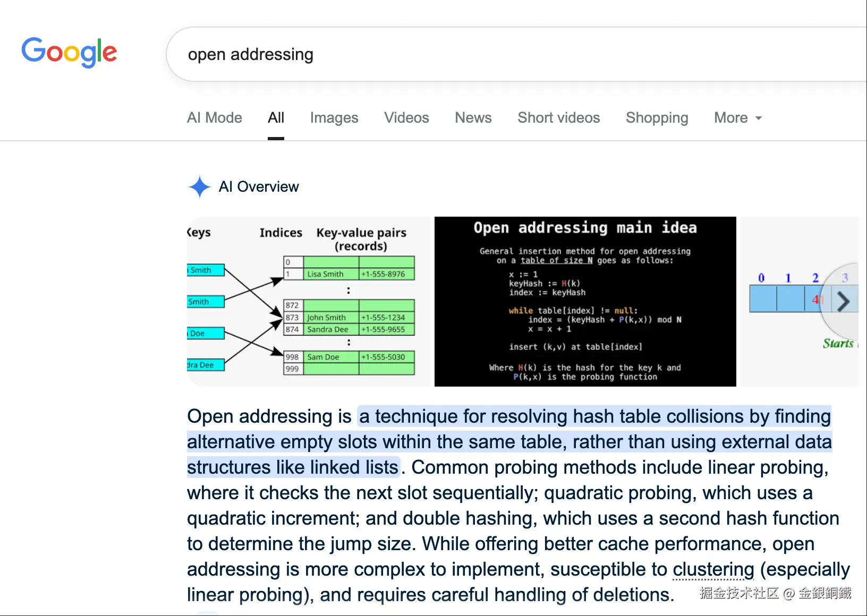Click the text "quadratic increment; and double hashing"
The image size is (867, 616).
point(361,518)
